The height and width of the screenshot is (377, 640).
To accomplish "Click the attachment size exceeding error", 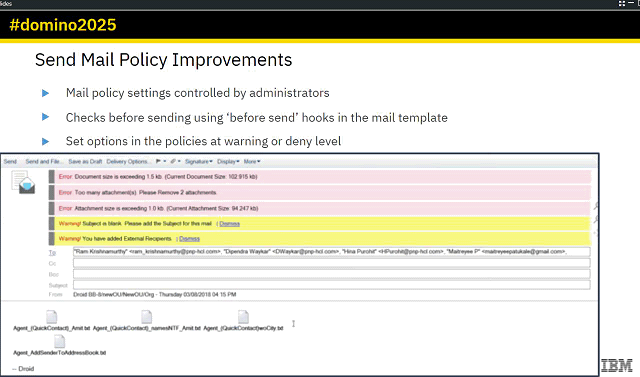I will [x=320, y=208].
